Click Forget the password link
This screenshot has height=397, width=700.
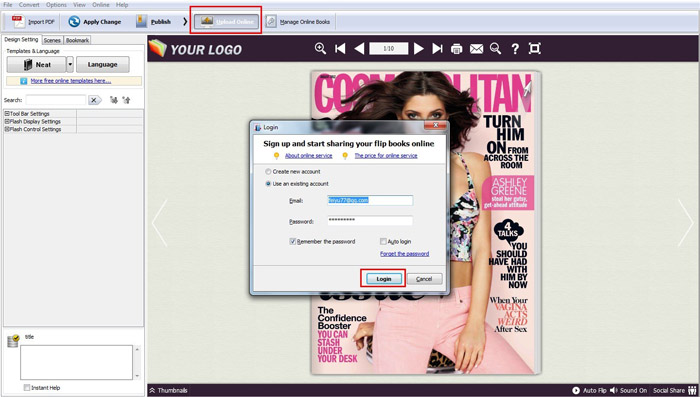(404, 254)
